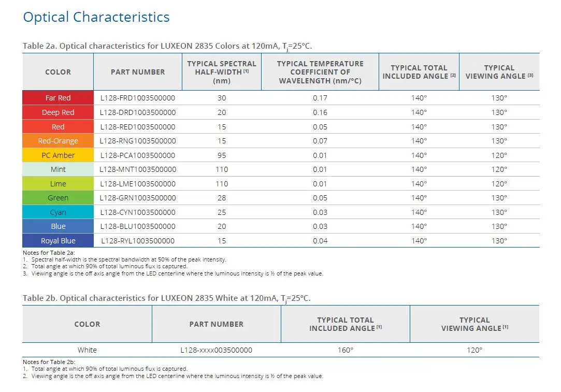
Task: Click the Far Red color cell
Action: [58, 98]
